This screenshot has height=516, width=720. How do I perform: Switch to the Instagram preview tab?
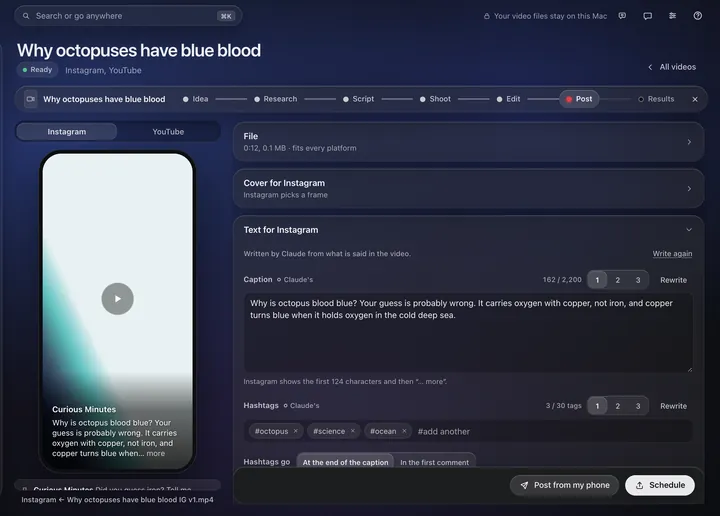67,132
